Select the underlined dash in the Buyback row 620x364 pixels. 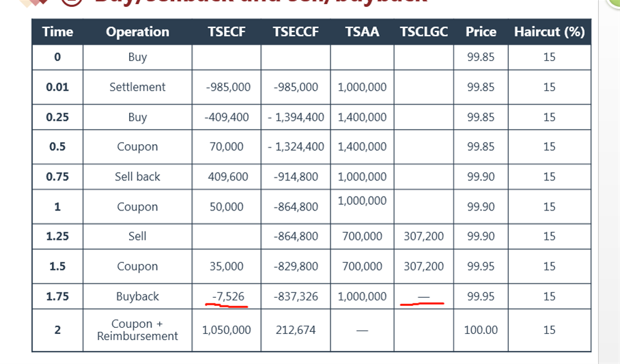pyautogui.click(x=424, y=297)
